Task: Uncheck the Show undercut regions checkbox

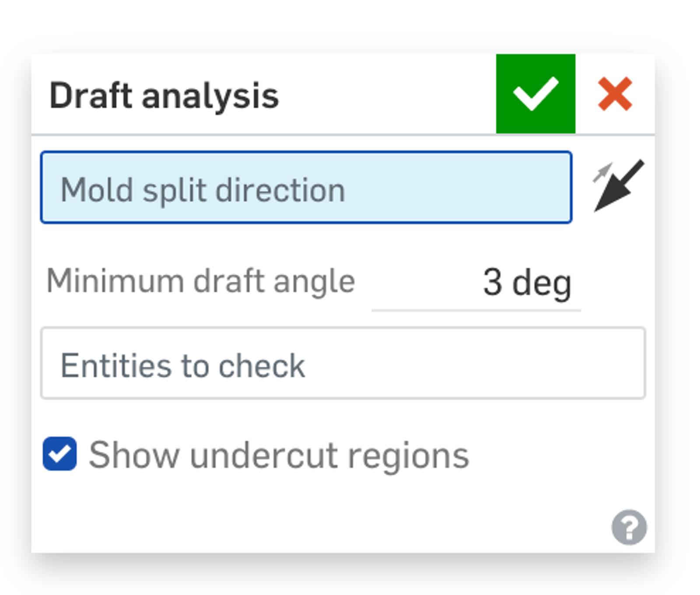Action: pyautogui.click(x=60, y=454)
